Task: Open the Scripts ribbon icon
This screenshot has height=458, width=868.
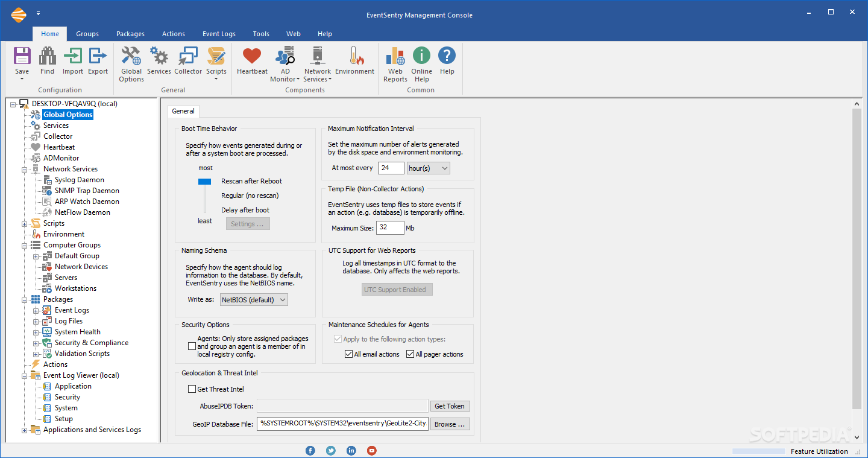Action: pos(216,57)
